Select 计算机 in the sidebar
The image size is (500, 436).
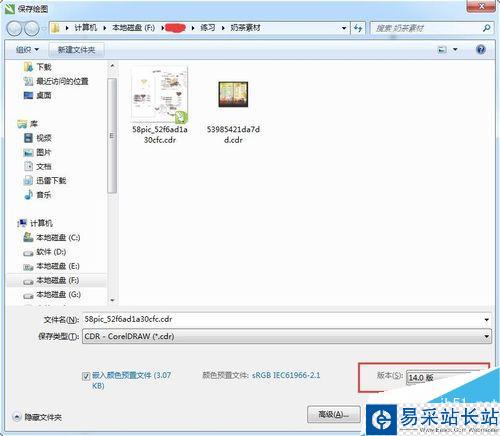click(x=35, y=223)
